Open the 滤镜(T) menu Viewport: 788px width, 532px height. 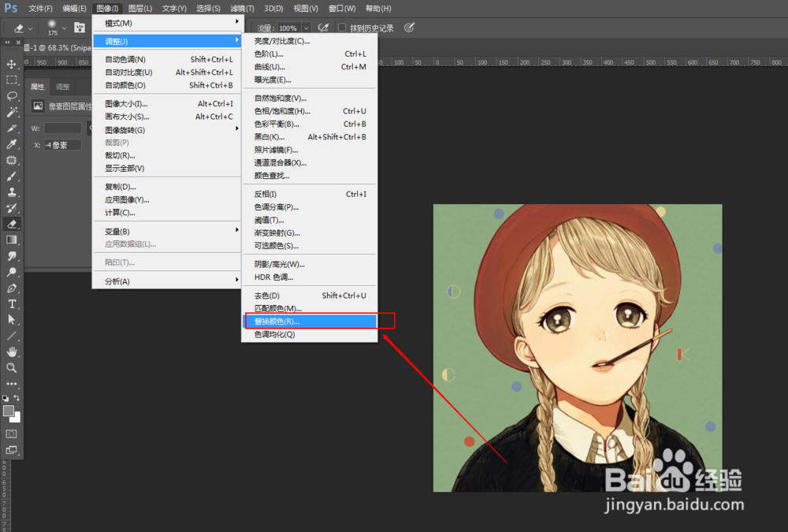coord(242,9)
